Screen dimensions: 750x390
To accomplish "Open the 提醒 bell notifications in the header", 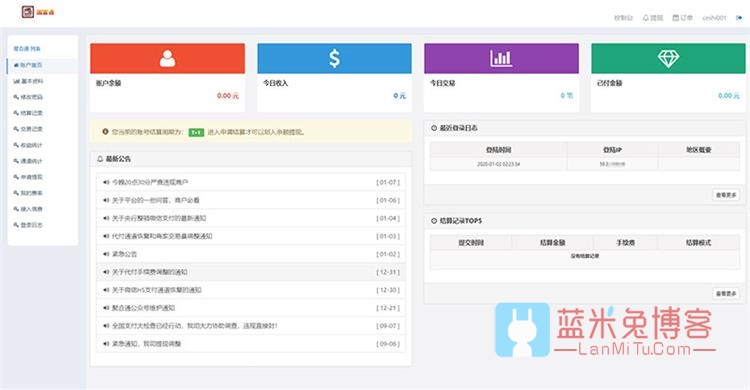I will coord(652,18).
